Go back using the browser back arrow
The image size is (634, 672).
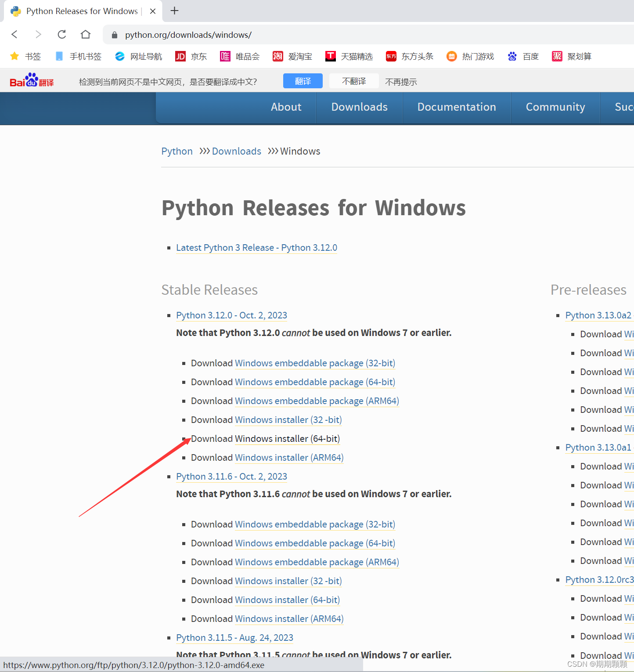tap(14, 34)
